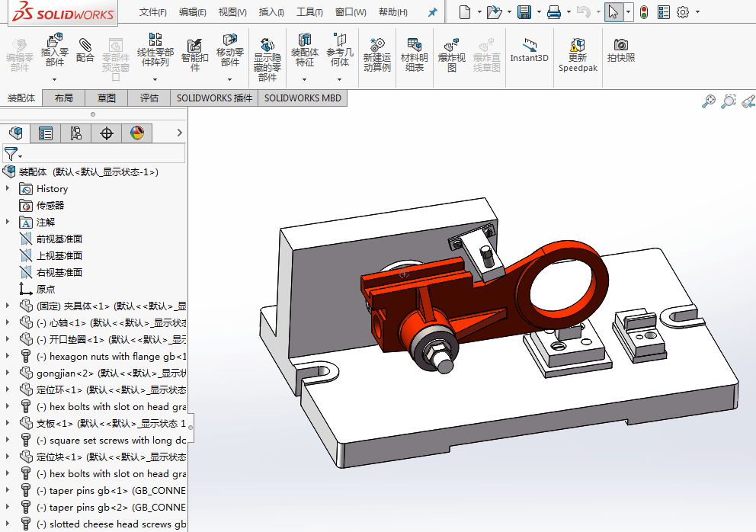Open the SOLIDWORKS MBD tab

303,98
